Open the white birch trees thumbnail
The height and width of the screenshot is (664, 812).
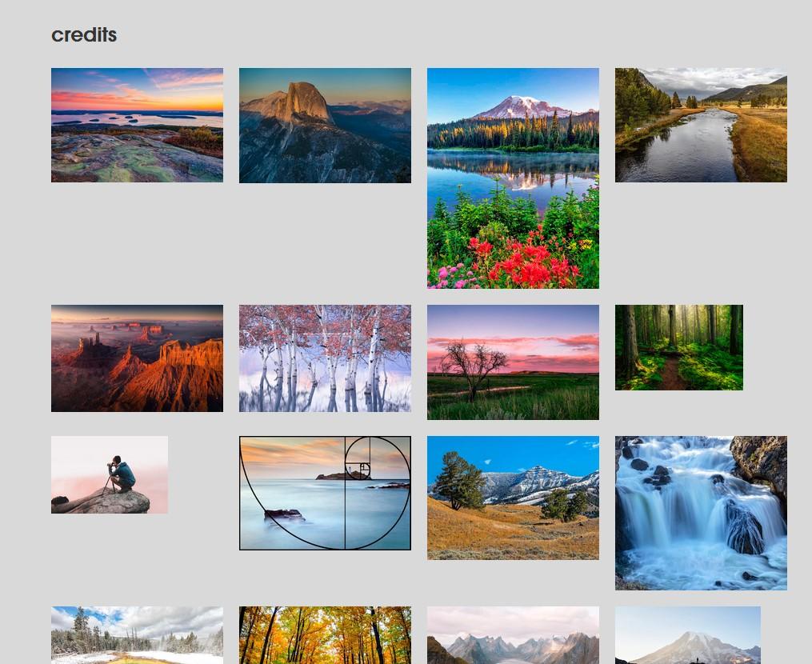[x=325, y=358]
